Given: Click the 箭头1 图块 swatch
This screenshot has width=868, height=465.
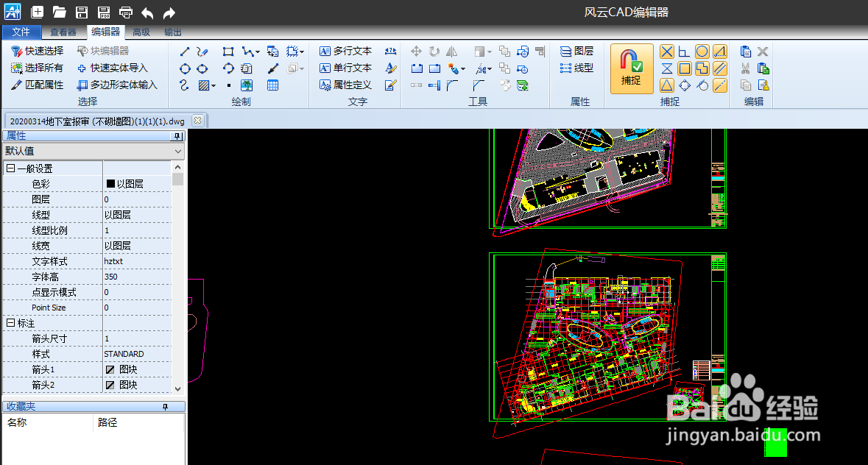Looking at the screenshot, I should 110,369.
